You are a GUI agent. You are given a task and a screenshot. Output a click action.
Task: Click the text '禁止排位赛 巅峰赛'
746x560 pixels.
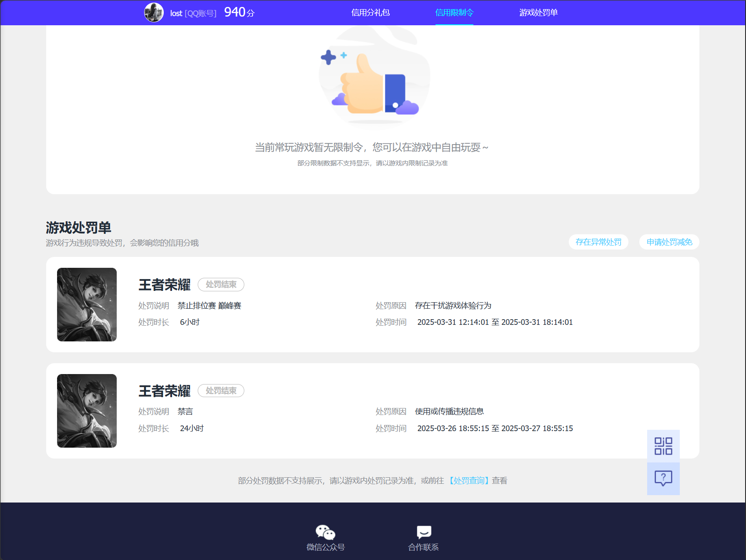click(209, 306)
